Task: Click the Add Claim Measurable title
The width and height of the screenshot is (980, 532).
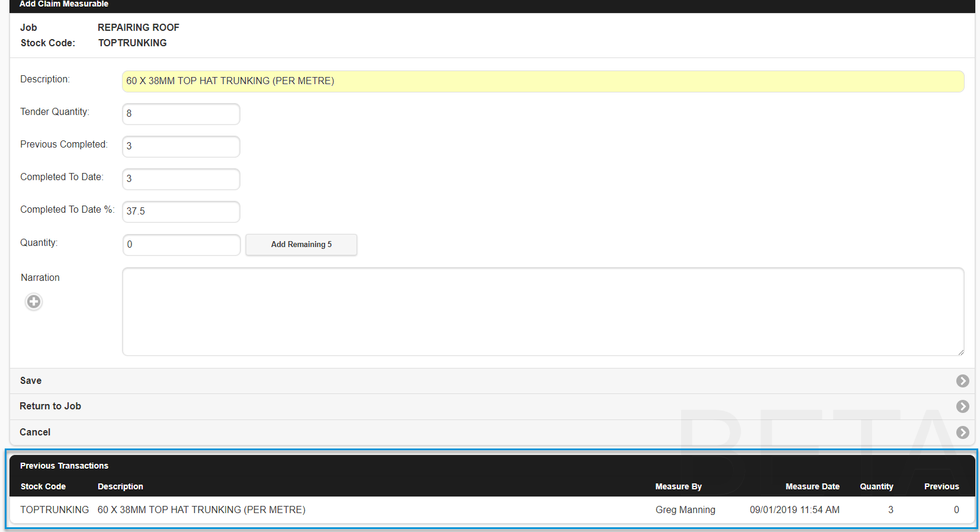Action: pos(64,4)
